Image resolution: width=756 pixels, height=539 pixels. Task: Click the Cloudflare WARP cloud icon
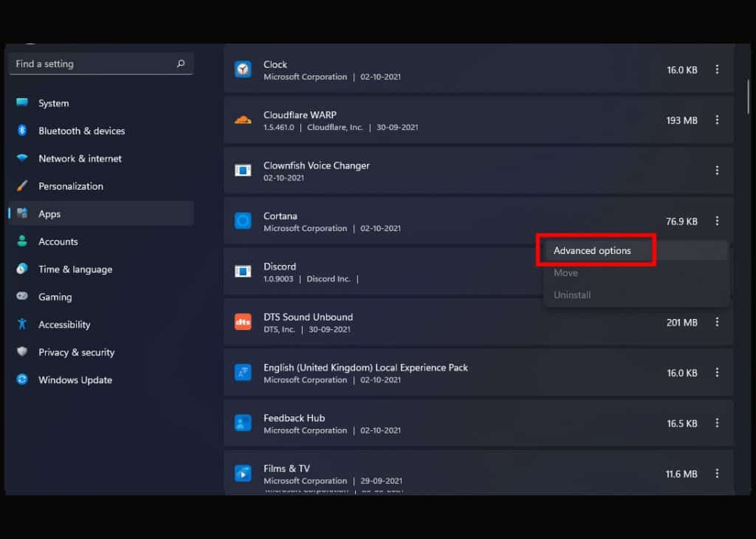pyautogui.click(x=242, y=120)
